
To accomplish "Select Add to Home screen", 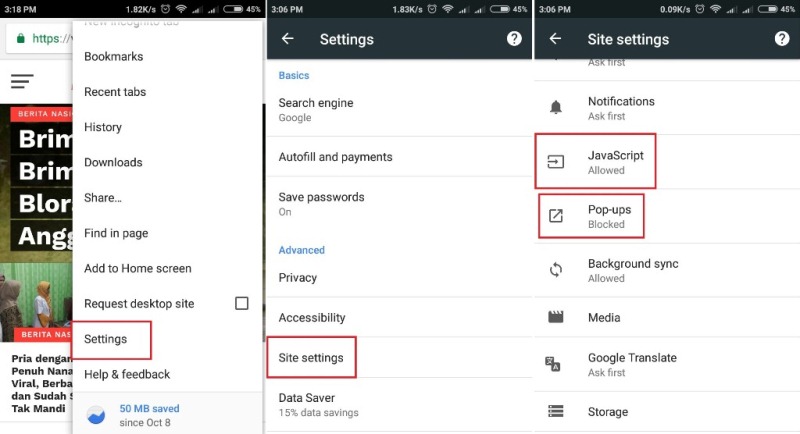I will tap(167, 268).
